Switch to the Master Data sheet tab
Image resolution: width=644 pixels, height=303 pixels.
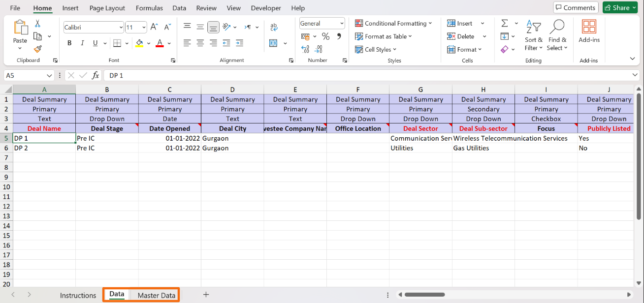156,295
